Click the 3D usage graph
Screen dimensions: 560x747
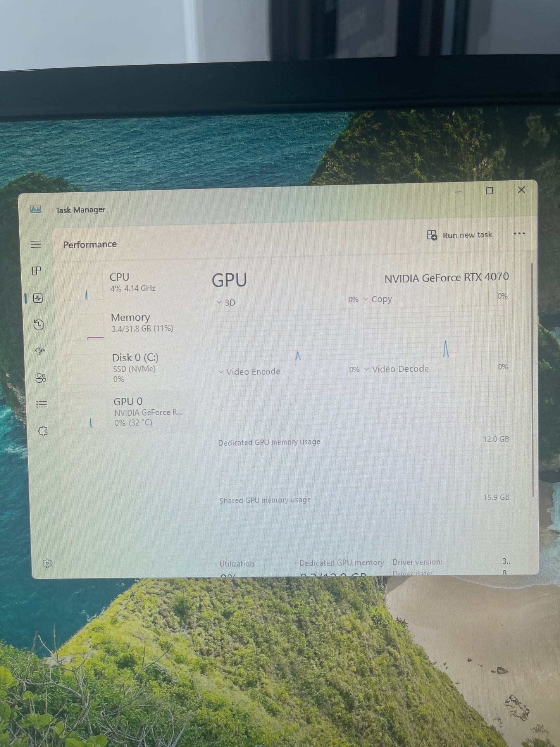click(287, 335)
